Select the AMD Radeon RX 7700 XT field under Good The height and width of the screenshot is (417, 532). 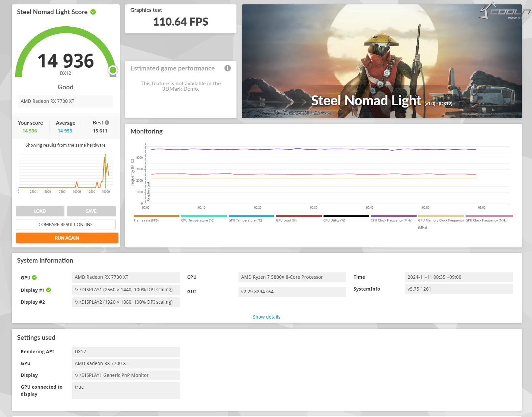pos(65,101)
